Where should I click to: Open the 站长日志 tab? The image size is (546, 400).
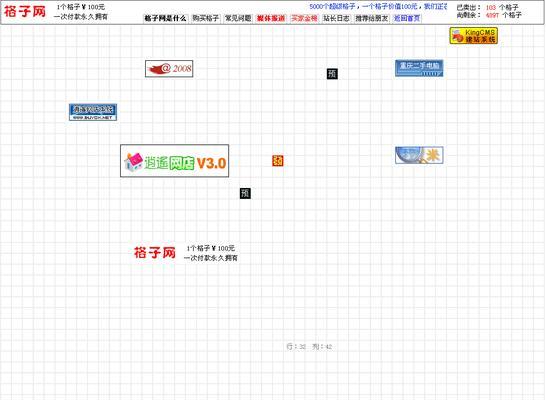coord(336,18)
